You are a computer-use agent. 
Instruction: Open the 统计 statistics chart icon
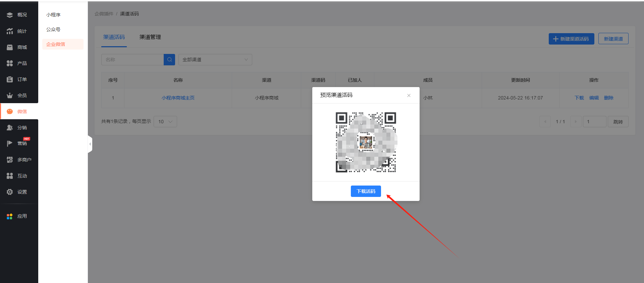[x=10, y=31]
